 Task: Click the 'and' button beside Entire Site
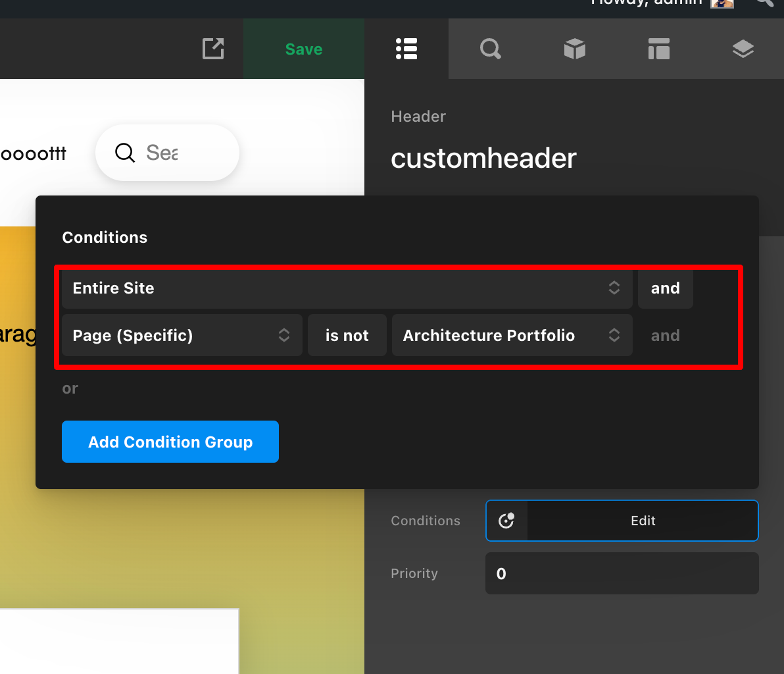tap(665, 288)
